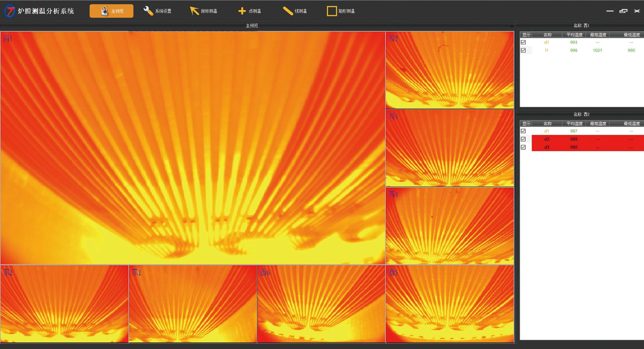Switch to the 主预览 main preview mode

coord(112,11)
